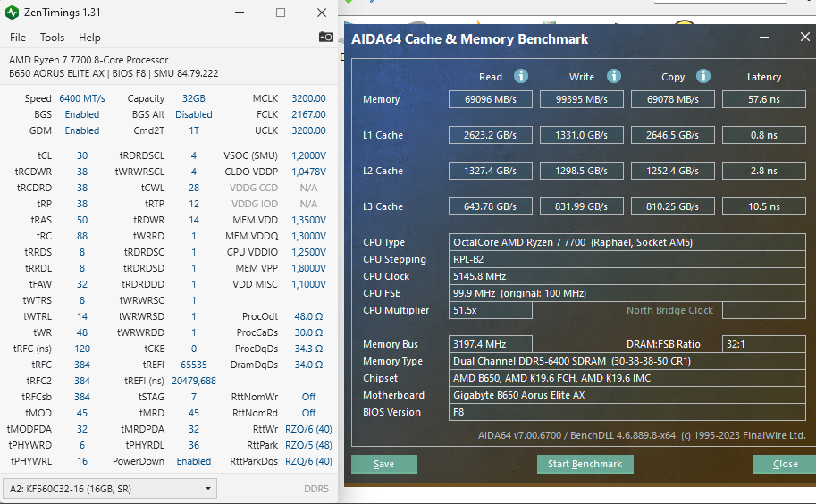Click Cmd2T value 1T
The image size is (816, 504).
(x=194, y=130)
